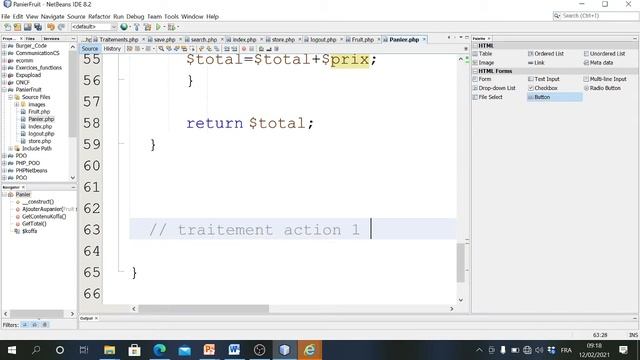Image resolution: width=640 pixels, height=360 pixels.
Task: Collapse the HTML Forms palette category
Action: (x=475, y=71)
